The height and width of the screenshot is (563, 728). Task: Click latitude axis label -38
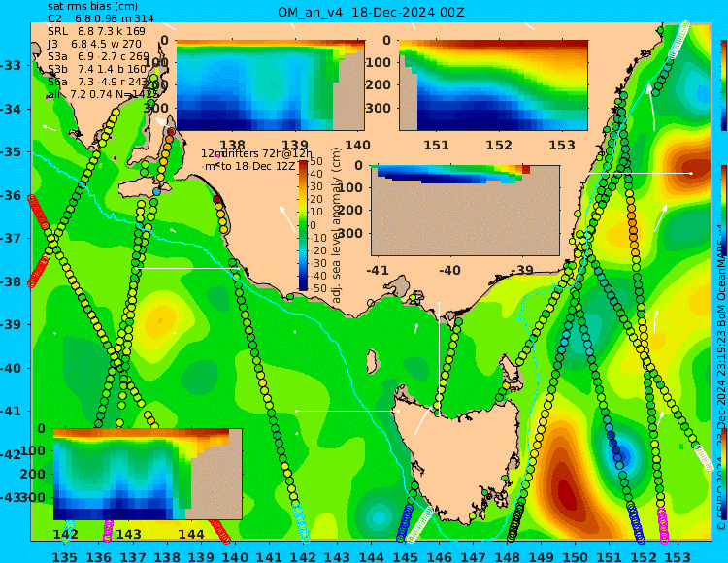point(11,281)
